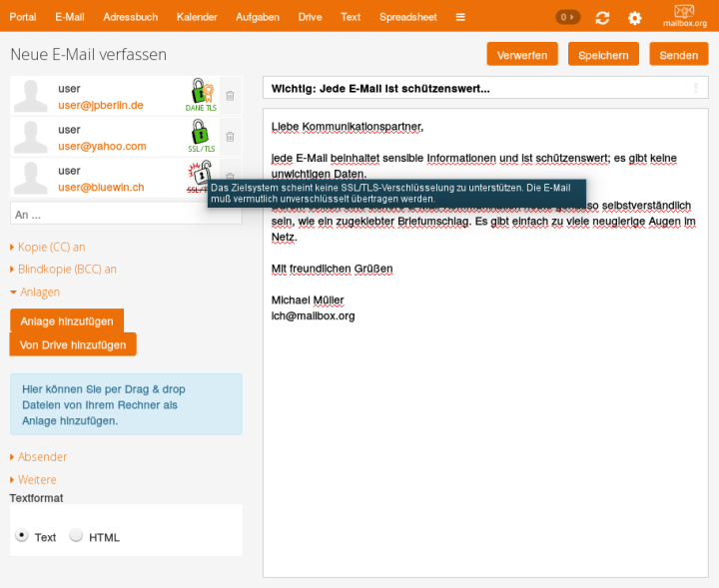
Task: Collapse the Anlagen section
Action: click(38, 292)
